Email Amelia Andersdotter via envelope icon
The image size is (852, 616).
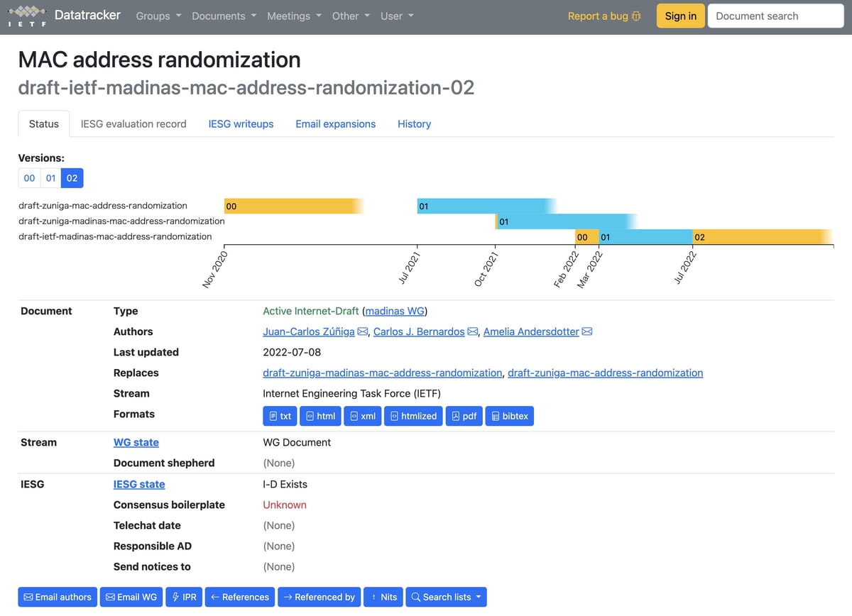click(587, 332)
